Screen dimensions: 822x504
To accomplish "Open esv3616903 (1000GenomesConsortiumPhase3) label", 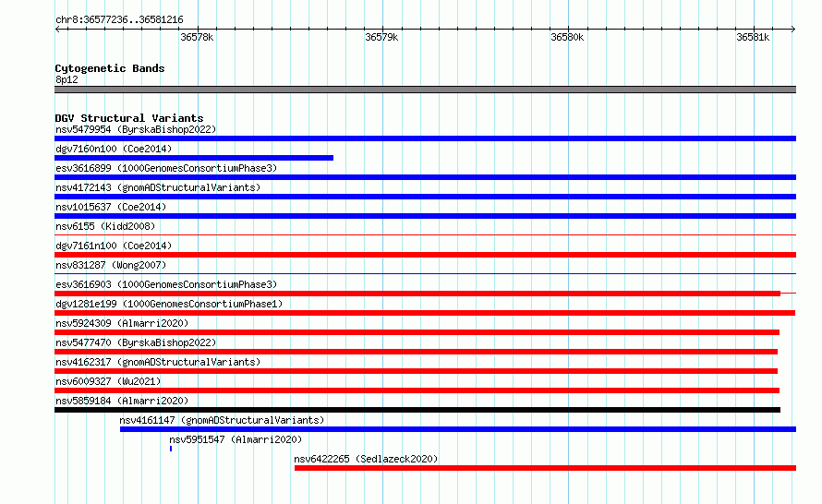I will [166, 284].
